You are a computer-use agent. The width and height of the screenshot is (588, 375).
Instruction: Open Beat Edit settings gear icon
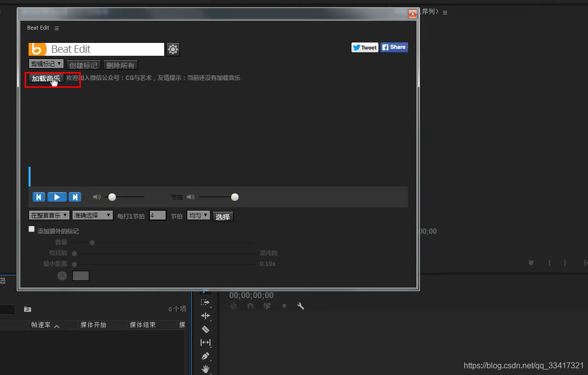[x=173, y=49]
